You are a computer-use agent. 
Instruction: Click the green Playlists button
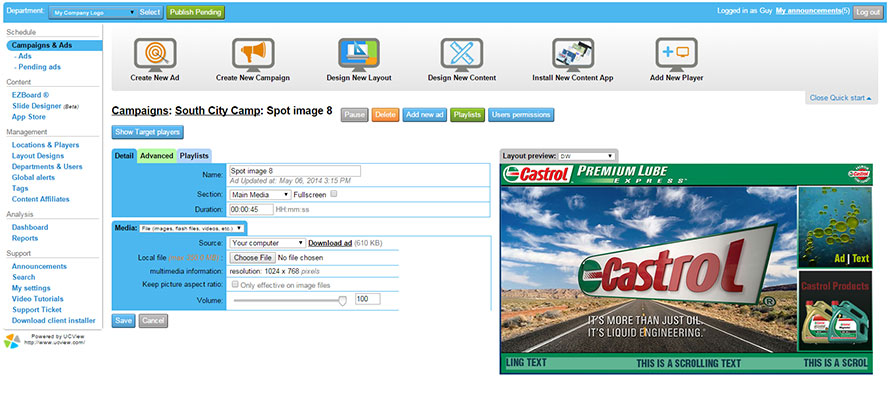pyautogui.click(x=468, y=115)
